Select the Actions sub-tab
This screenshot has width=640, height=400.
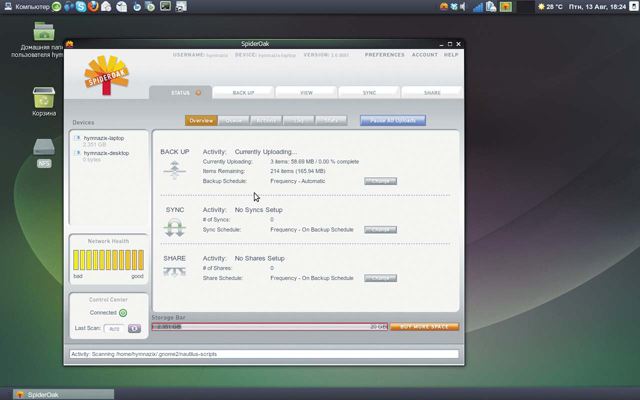266,120
